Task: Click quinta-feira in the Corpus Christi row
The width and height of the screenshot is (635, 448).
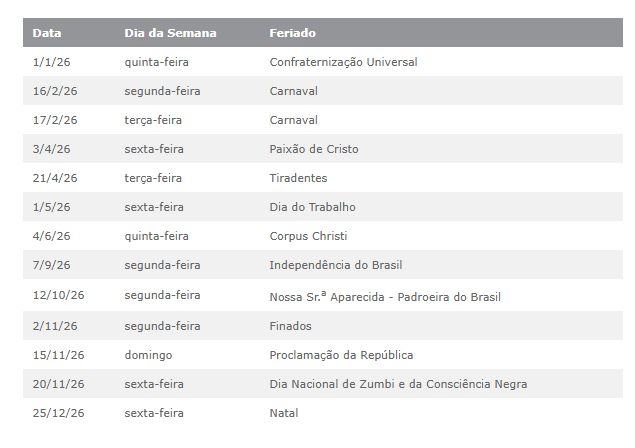Action: 159,236
